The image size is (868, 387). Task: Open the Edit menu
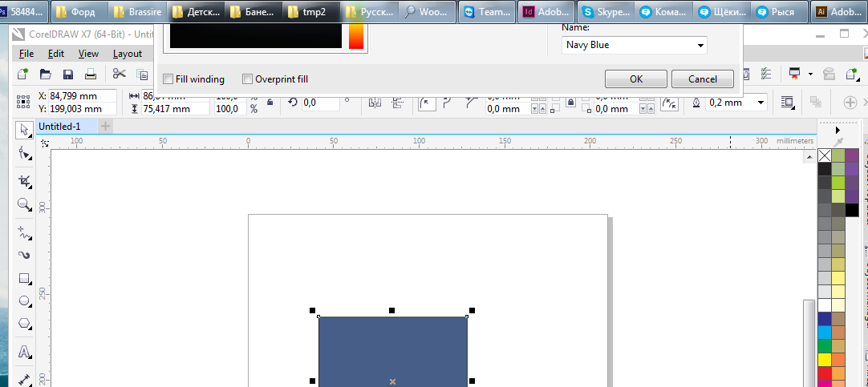56,54
